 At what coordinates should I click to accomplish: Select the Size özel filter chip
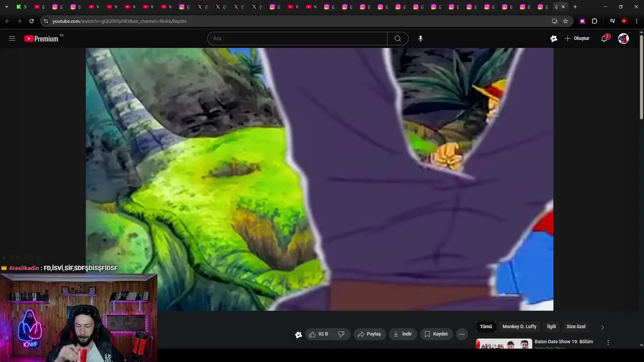(576, 326)
